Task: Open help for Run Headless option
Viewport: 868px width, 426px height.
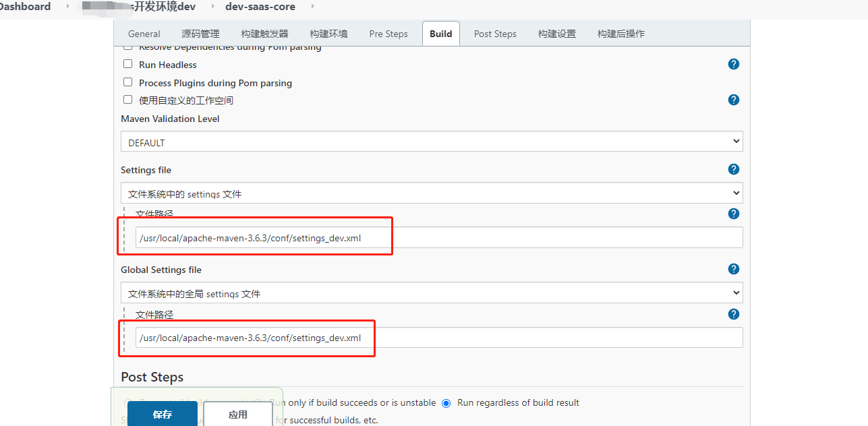Action: click(734, 64)
